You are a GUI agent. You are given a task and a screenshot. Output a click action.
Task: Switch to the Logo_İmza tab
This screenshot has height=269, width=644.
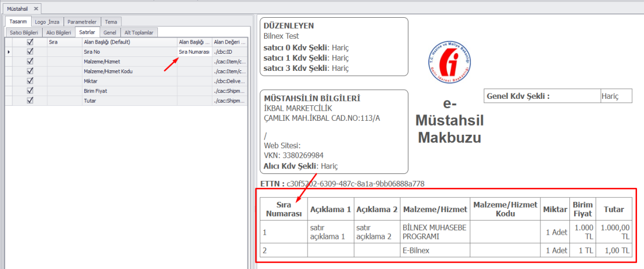point(48,22)
